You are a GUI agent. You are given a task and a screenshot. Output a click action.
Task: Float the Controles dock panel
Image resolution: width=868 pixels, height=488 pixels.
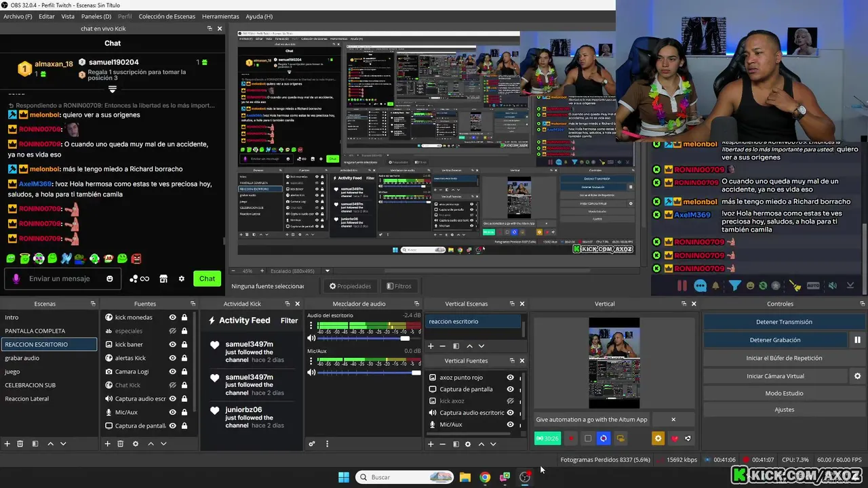click(x=862, y=304)
